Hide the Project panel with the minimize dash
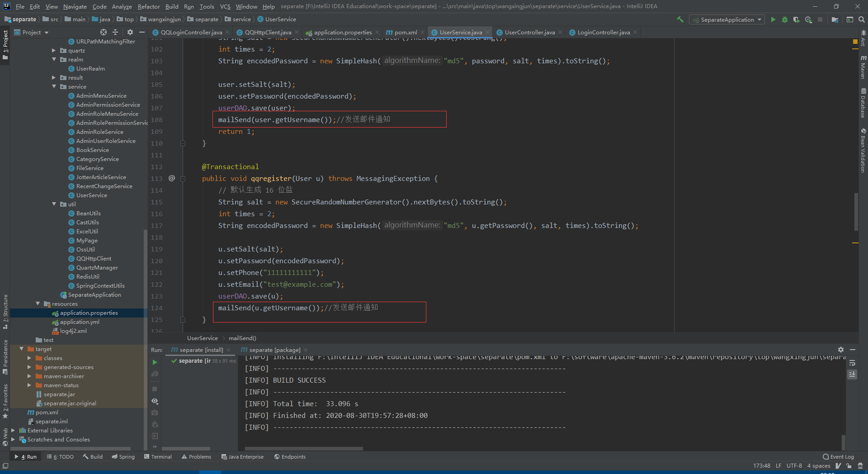Viewport: 868px width, 474px height. point(142,32)
